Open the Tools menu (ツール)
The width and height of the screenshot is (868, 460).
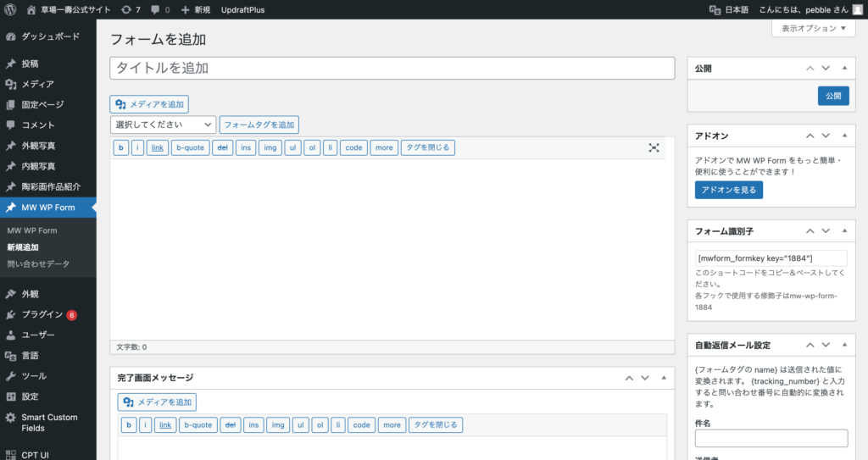tap(34, 376)
